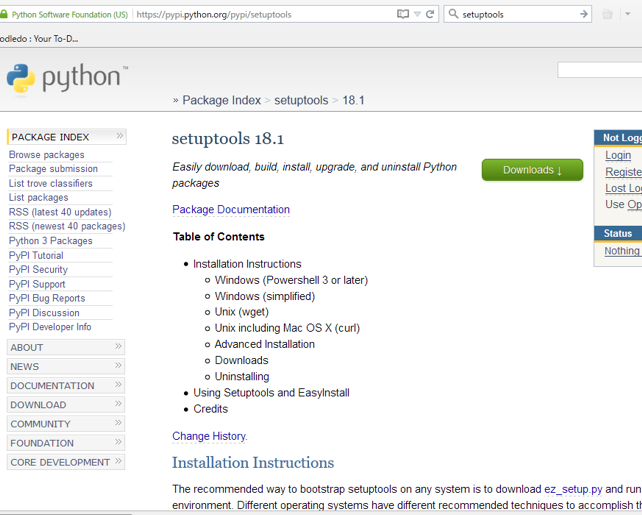Click the green Downloads button
The width and height of the screenshot is (642, 515).
click(532, 170)
